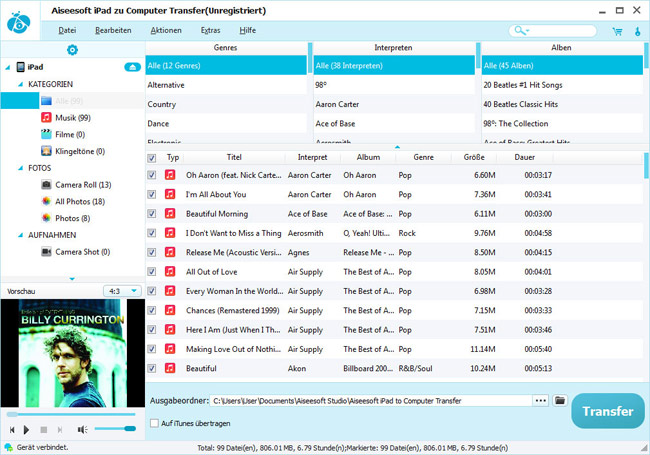Sort tracks by the Dauer column header
This screenshot has width=650, height=455.
click(524, 157)
